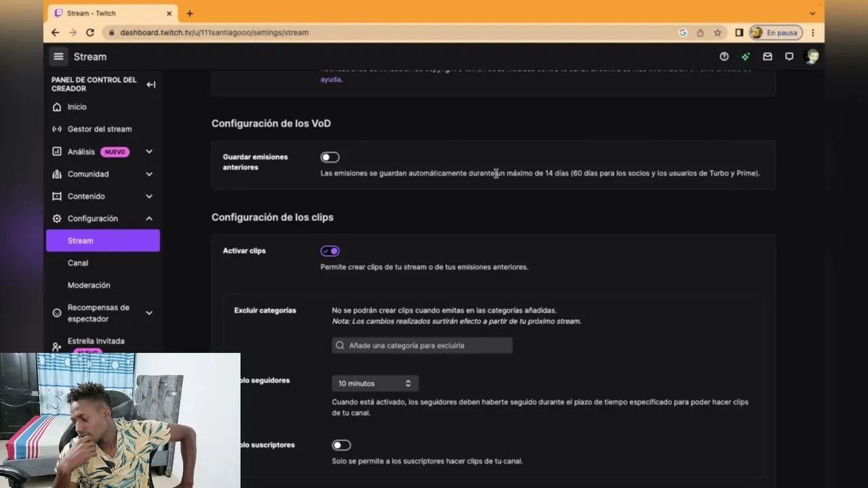868x488 pixels.
Task: Open the 10 minutos follower time dropdown
Action: click(x=375, y=384)
